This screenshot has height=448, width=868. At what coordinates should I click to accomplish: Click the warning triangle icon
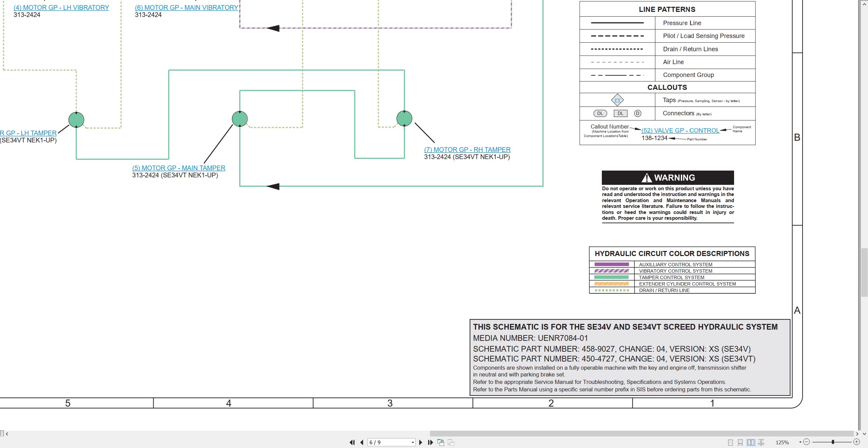coord(647,178)
